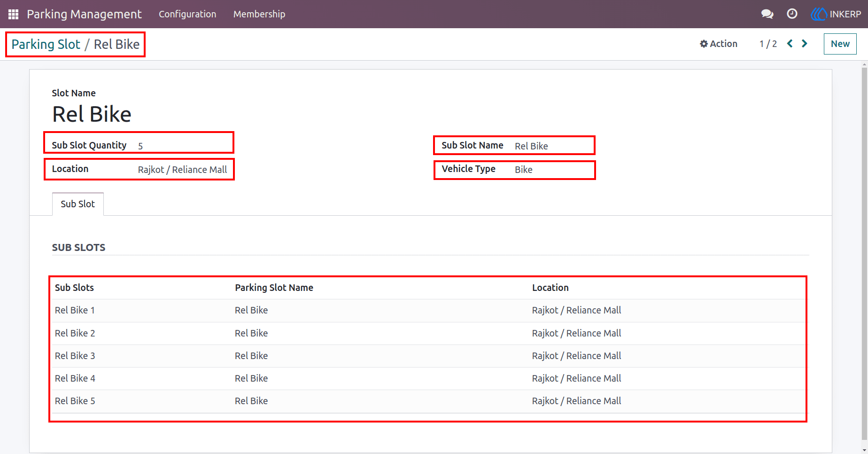The width and height of the screenshot is (868, 454).
Task: Go to previous record arrow
Action: (790, 44)
